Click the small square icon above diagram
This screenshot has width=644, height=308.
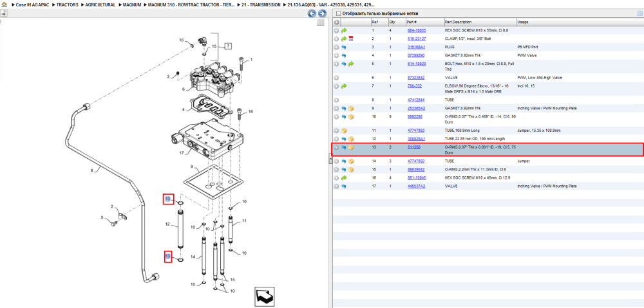(x=321, y=23)
